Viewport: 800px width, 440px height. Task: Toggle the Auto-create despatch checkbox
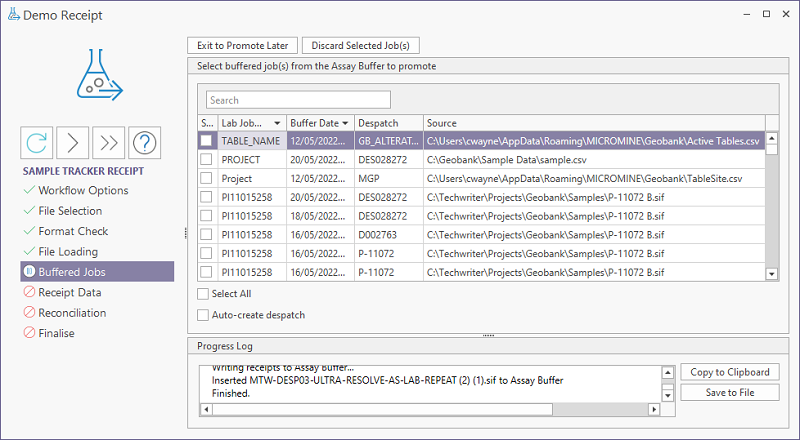point(204,315)
